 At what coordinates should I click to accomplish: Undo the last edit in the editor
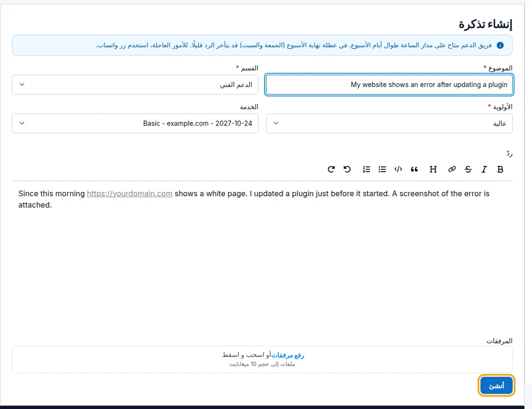pos(347,169)
